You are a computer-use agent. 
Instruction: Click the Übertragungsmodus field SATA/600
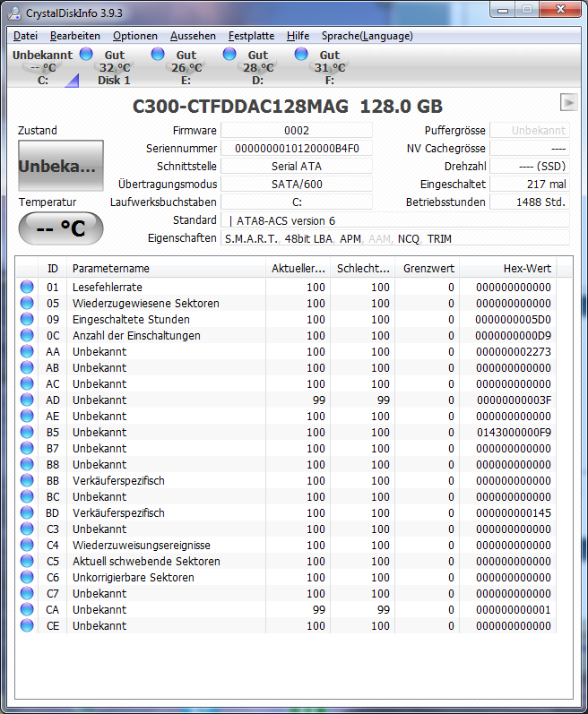coord(297,184)
